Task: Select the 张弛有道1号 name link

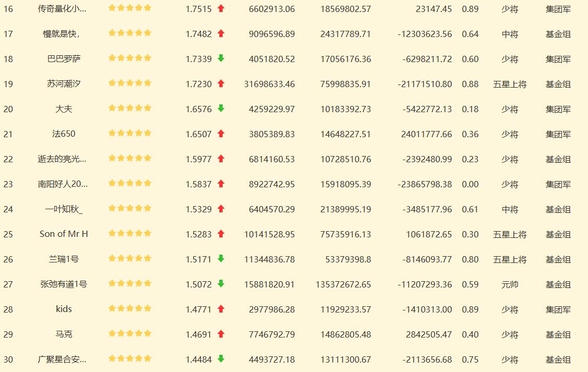Action: tap(64, 284)
